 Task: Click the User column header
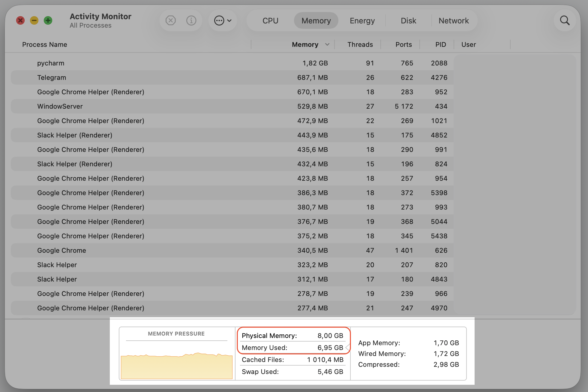[x=469, y=44]
